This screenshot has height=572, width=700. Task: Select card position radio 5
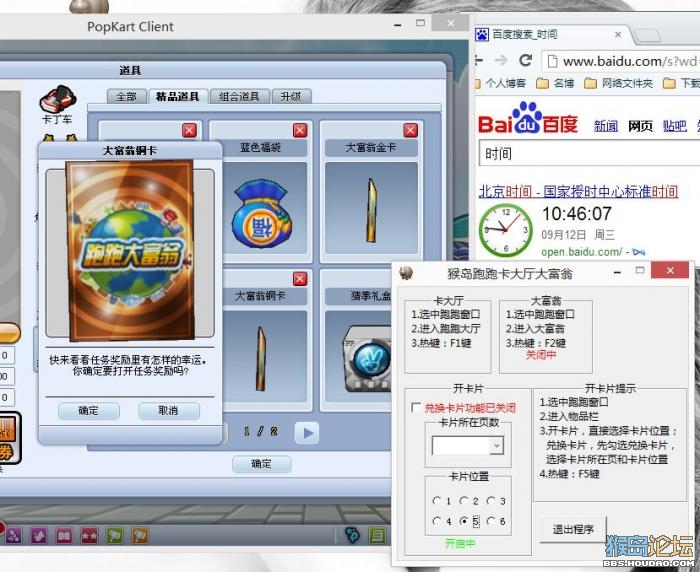coord(464,521)
